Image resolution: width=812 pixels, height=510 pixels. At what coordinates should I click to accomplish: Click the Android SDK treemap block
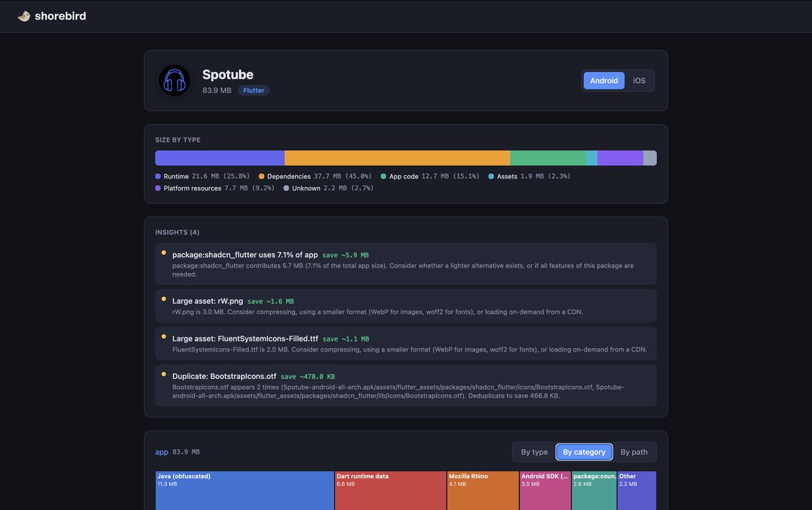545,490
